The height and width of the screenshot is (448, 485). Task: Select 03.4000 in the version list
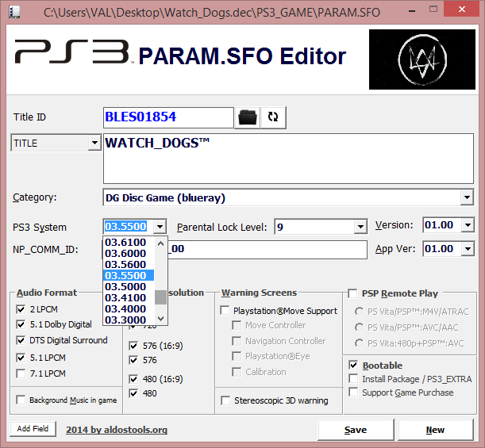[x=129, y=309]
